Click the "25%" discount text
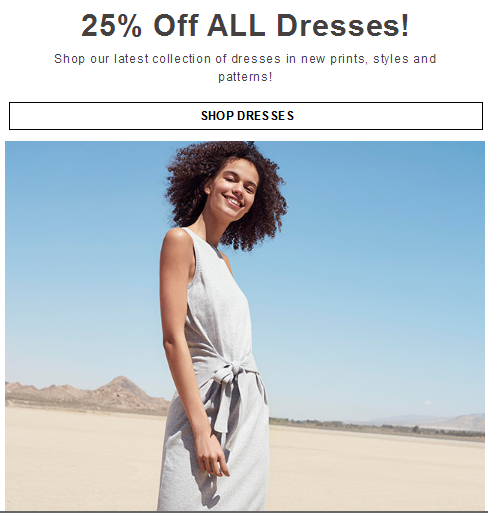 pyautogui.click(x=112, y=25)
